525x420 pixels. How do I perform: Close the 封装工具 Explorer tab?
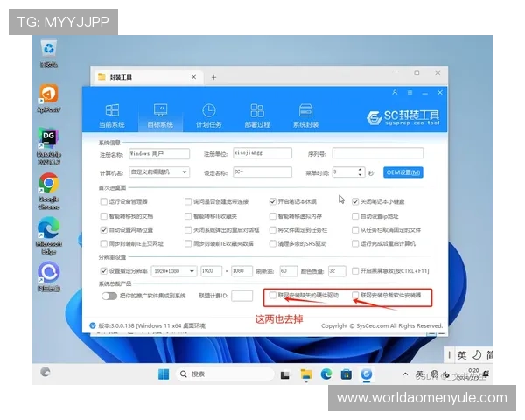coord(193,77)
